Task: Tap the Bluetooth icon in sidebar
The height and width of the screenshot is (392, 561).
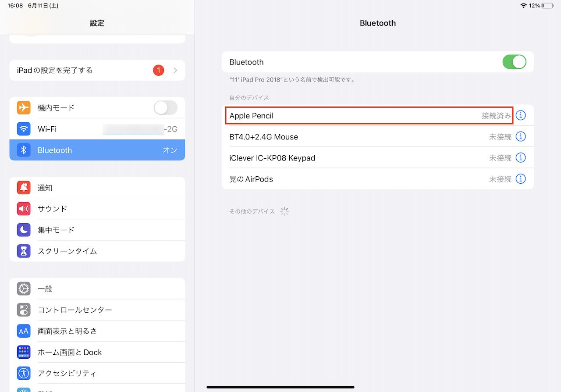Action: 24,150
